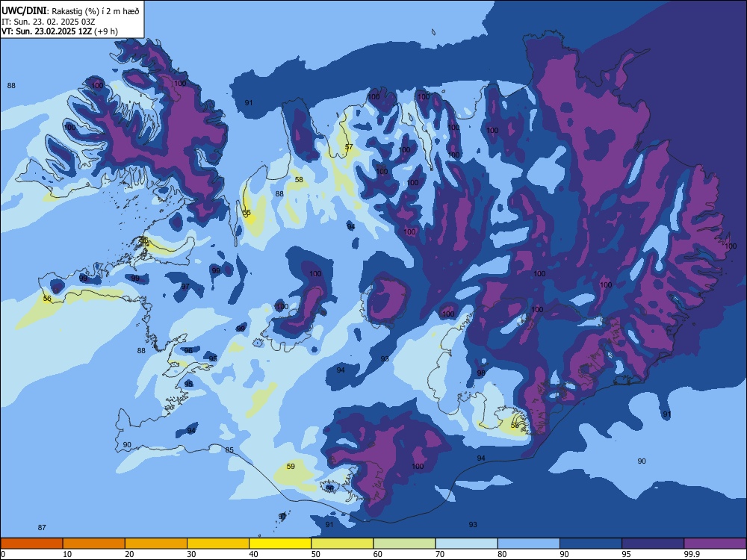
Task: Click the legend scale label '30'
Action: coord(191,554)
